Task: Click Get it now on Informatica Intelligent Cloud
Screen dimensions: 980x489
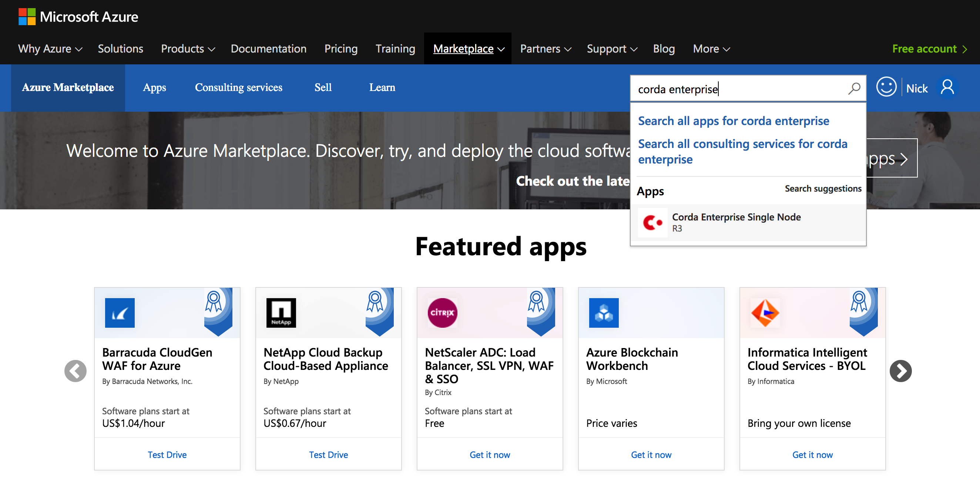Action: [812, 454]
